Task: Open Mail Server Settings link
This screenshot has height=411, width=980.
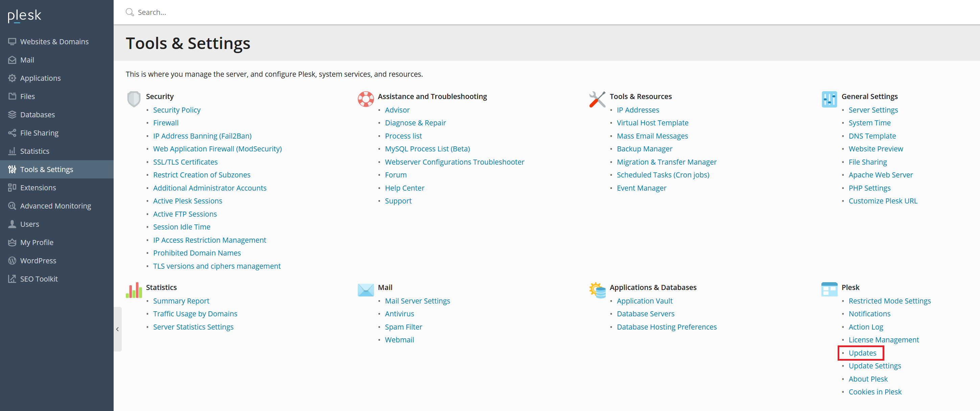Action: coord(417,301)
